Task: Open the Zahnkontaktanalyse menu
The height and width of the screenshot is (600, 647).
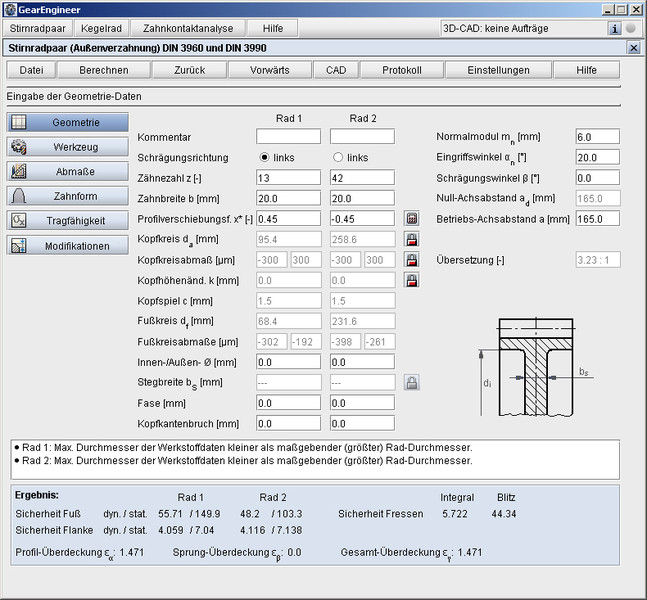Action: tap(188, 29)
